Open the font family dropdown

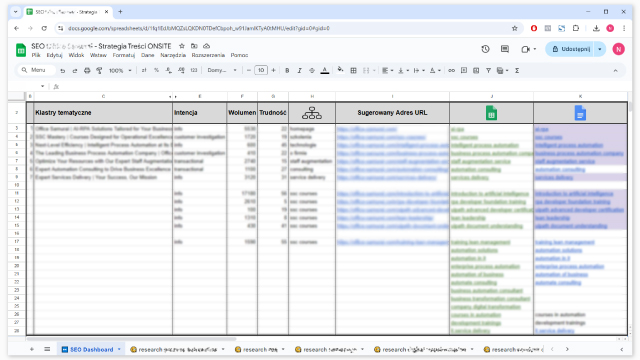(222, 70)
